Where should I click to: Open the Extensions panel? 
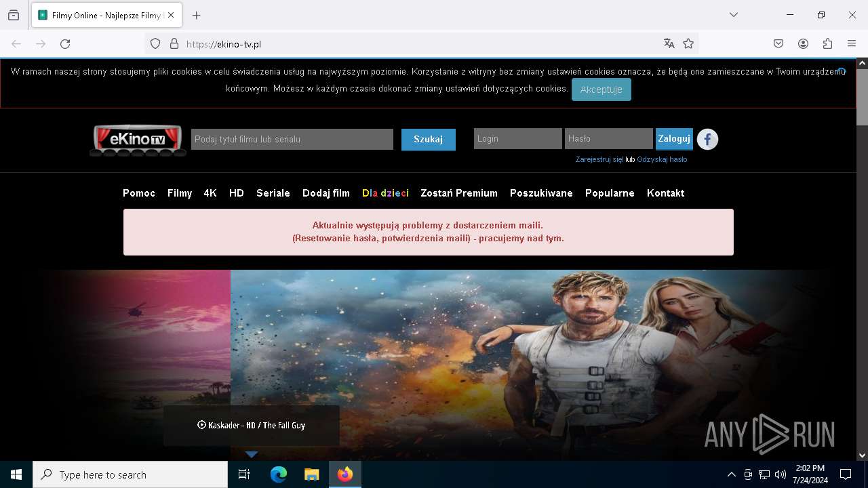[x=827, y=43]
